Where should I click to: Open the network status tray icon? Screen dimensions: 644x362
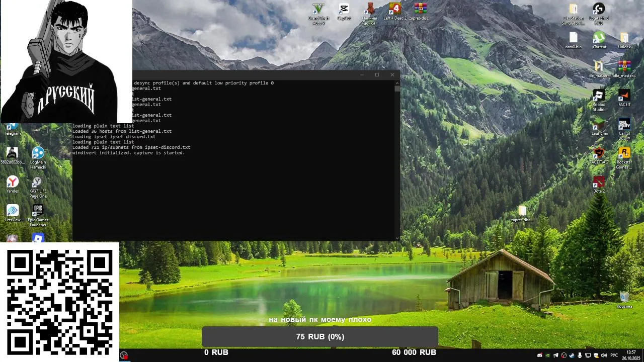(x=588, y=355)
